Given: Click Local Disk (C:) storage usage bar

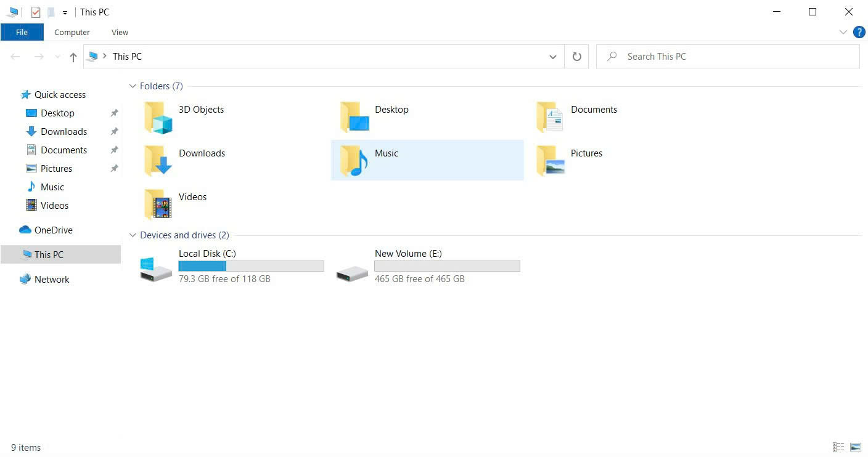Looking at the screenshot, I should pos(251,266).
